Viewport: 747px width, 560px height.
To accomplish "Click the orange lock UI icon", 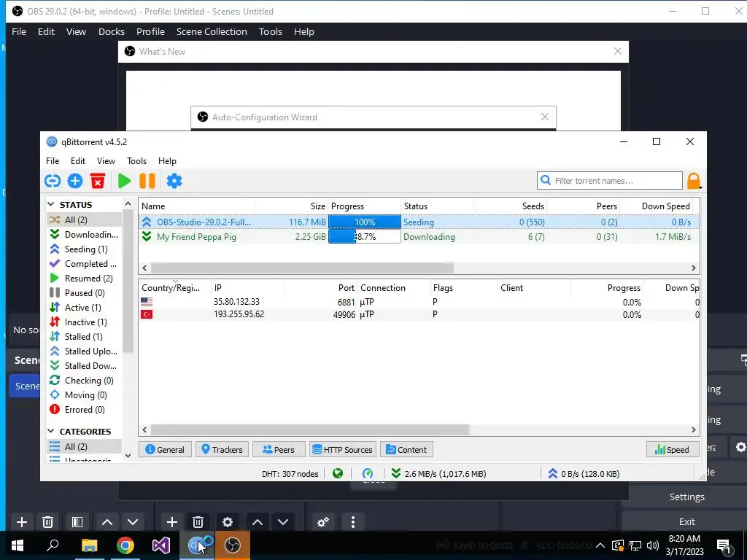I will coord(694,181).
